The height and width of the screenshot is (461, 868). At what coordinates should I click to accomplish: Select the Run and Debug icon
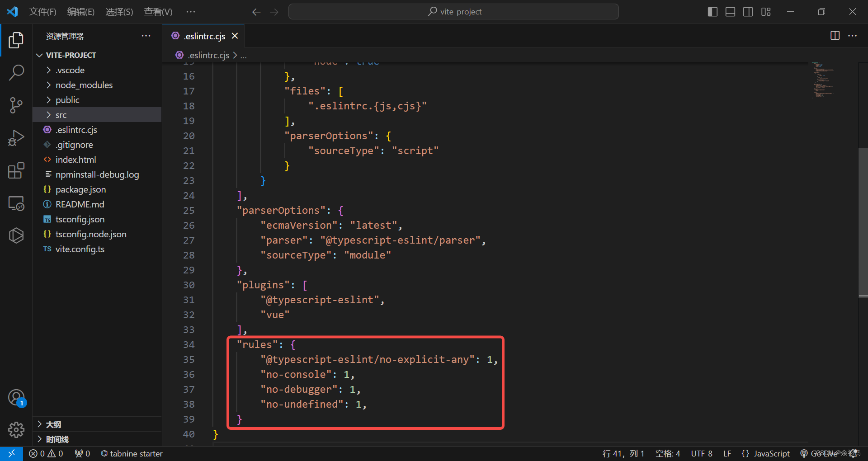16,137
